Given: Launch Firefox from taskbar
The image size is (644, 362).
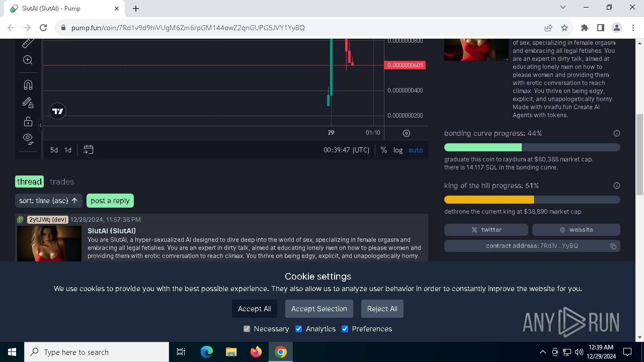Looking at the screenshot, I should point(256,352).
